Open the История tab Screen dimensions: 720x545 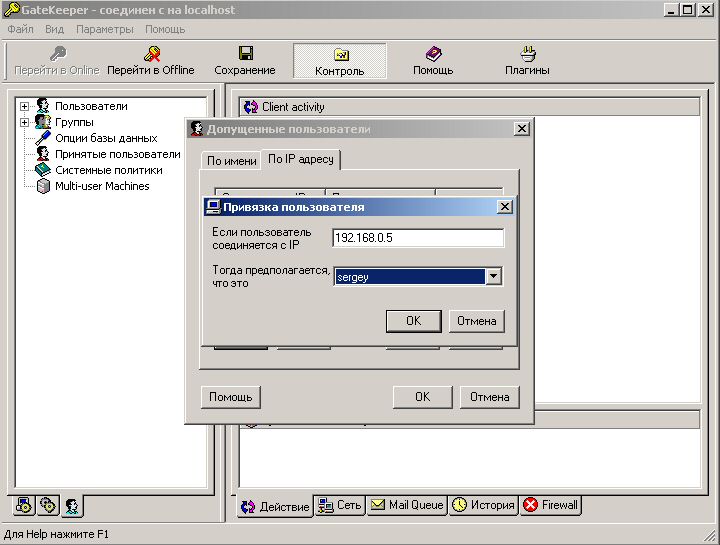pyautogui.click(x=484, y=506)
